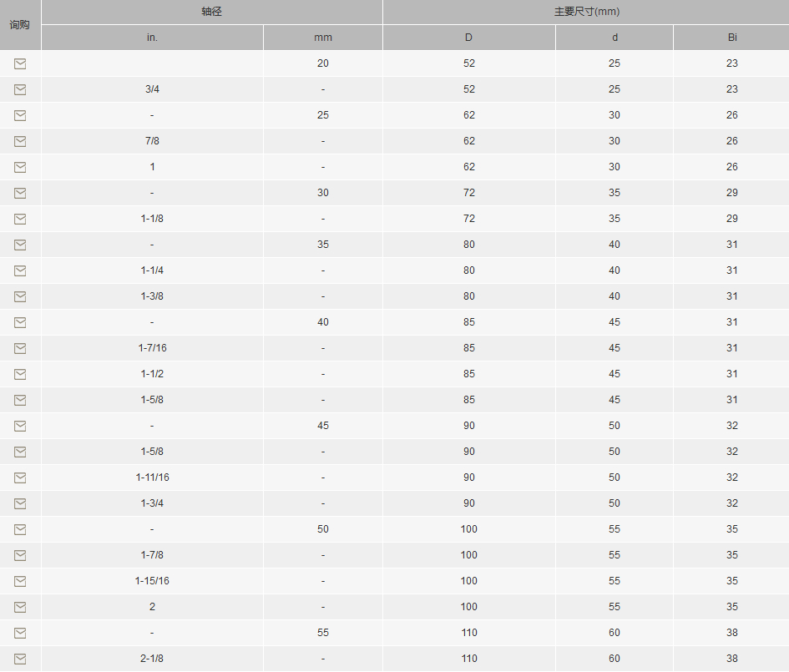Viewport: 789px width, 672px height.
Task: Click envelope icon for 1-3/8 inch row
Action: pyautogui.click(x=20, y=297)
